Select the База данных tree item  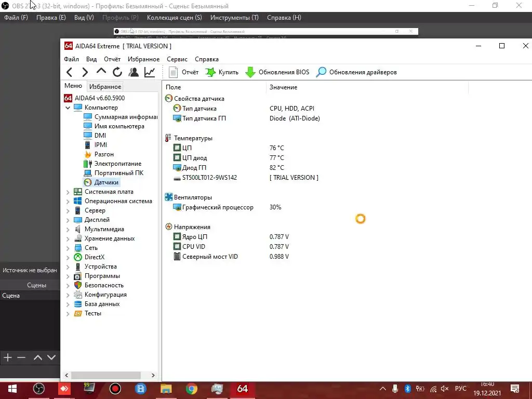click(x=97, y=304)
